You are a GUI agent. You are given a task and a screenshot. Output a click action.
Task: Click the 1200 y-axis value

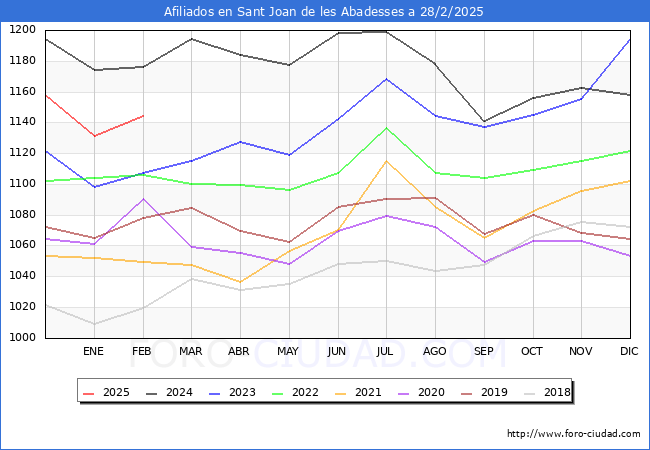(x=22, y=30)
